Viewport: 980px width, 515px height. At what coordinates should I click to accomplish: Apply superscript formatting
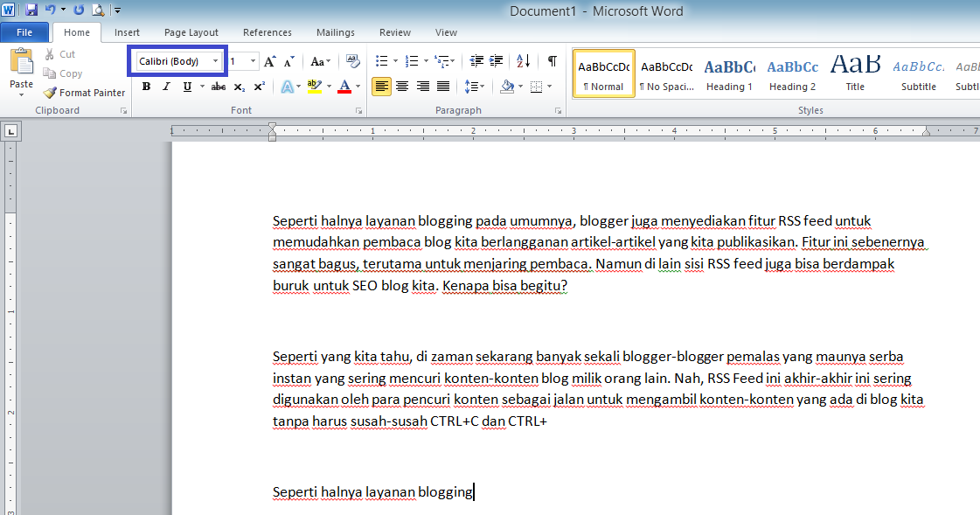tap(259, 86)
